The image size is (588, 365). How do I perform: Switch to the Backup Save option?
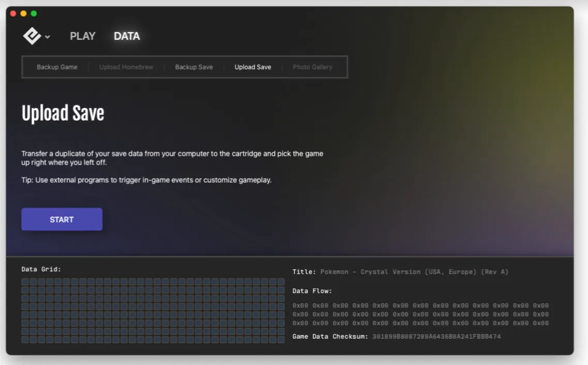click(x=194, y=67)
